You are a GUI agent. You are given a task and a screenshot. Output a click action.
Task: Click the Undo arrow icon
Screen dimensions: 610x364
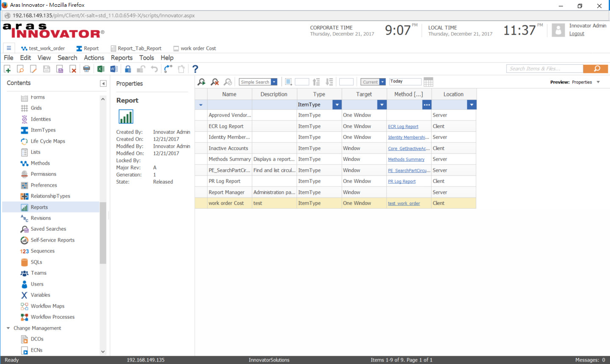point(155,69)
